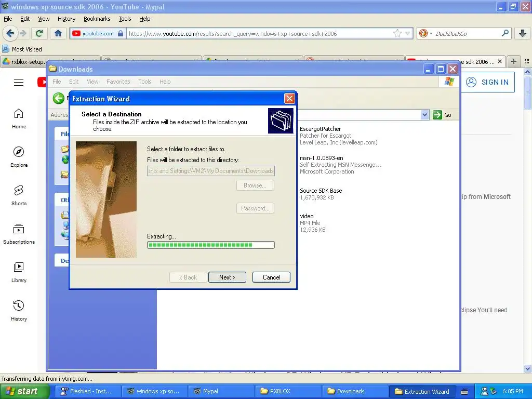Image resolution: width=532 pixels, height=399 pixels.
Task: Open a new tab with the plus button
Action: tap(514, 61)
